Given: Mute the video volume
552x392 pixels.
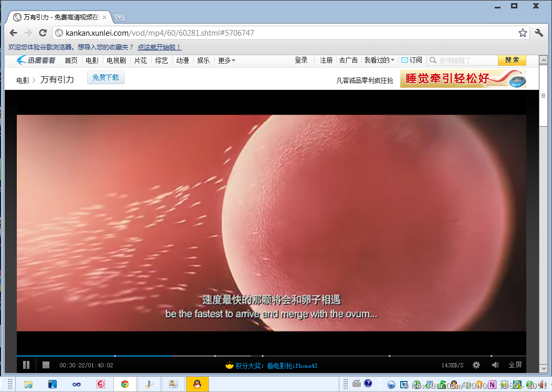Looking at the screenshot, I should point(495,365).
